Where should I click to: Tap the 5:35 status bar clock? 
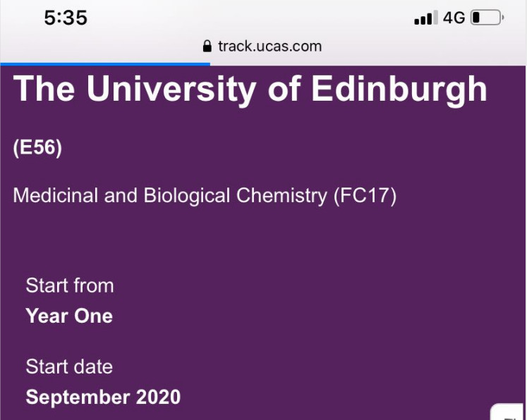66,18
